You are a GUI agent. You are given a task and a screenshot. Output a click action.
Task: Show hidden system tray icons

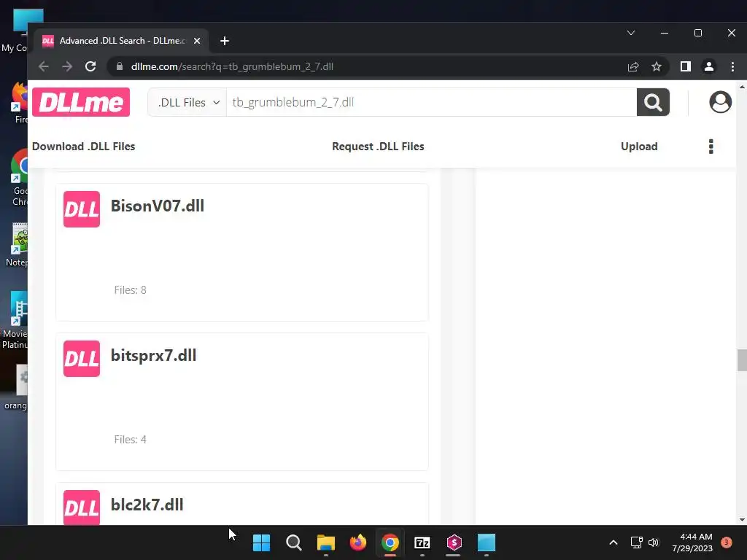tap(613, 542)
